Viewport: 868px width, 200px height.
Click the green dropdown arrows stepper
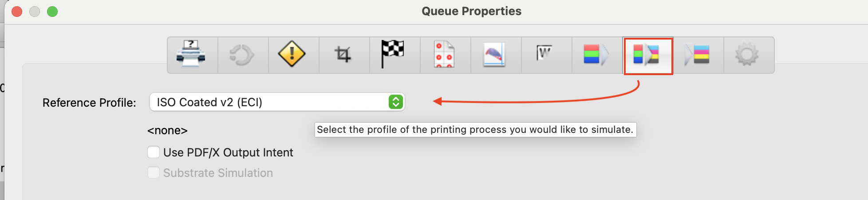396,102
